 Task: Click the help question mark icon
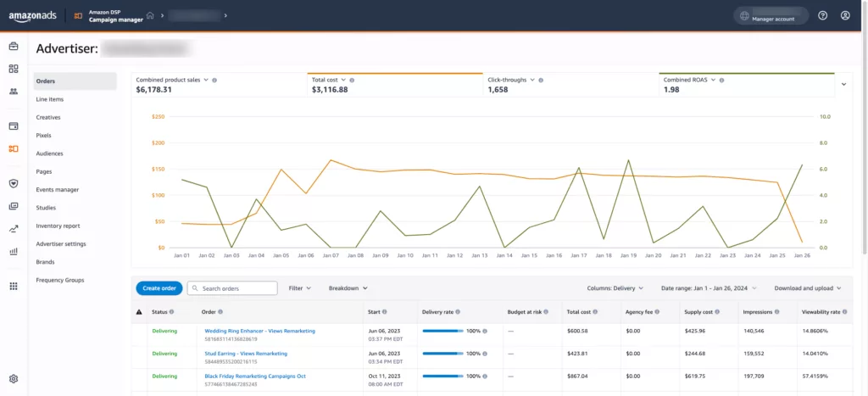coord(823,15)
